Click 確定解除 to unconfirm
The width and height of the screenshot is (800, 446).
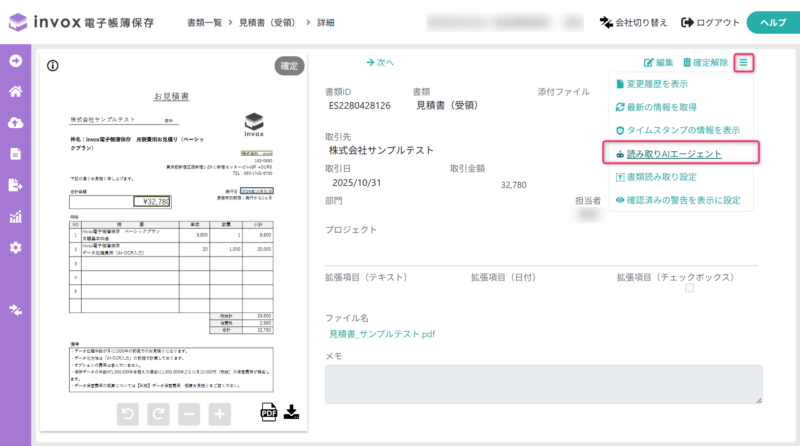point(705,63)
